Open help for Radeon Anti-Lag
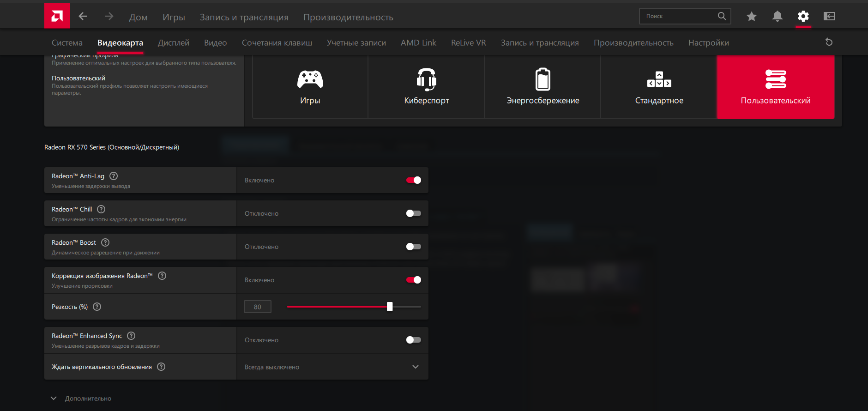The image size is (868, 411). (x=114, y=176)
